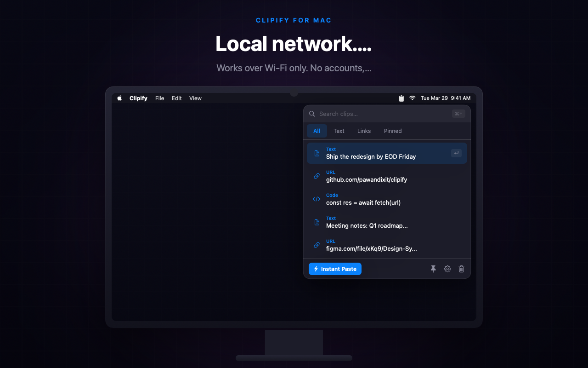Switch to the Text filter tab

point(339,131)
